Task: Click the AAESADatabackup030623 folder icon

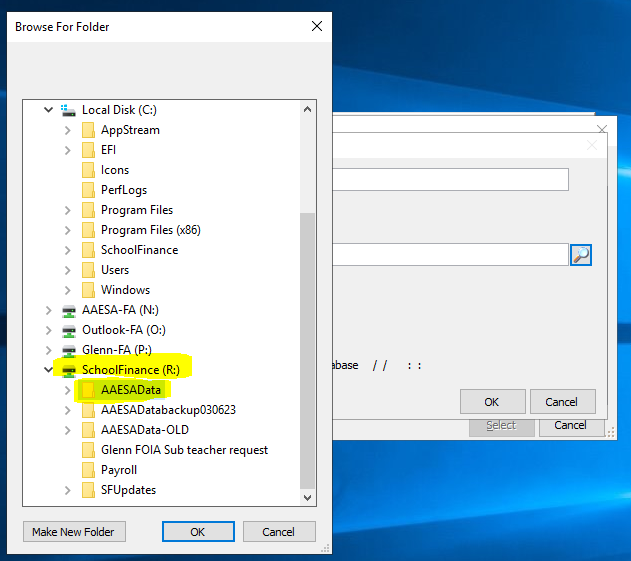Action: (88, 410)
